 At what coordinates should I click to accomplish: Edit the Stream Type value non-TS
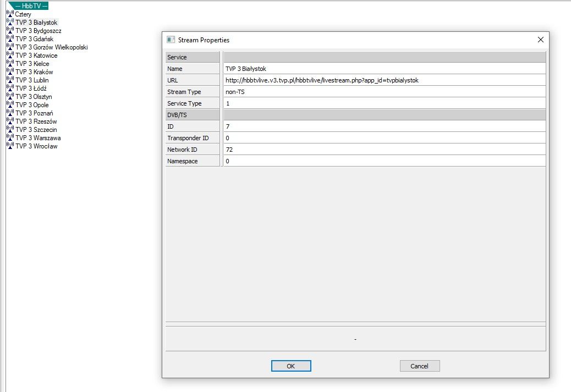385,92
